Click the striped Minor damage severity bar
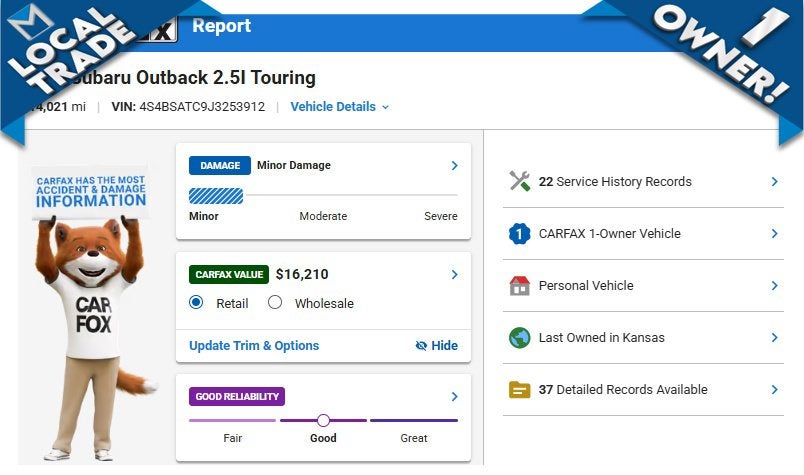The height and width of the screenshot is (475, 804). click(216, 196)
